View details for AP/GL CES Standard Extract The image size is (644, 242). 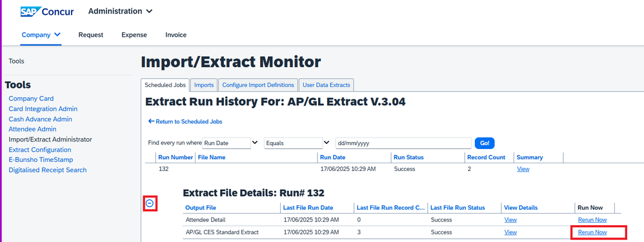pyautogui.click(x=510, y=232)
